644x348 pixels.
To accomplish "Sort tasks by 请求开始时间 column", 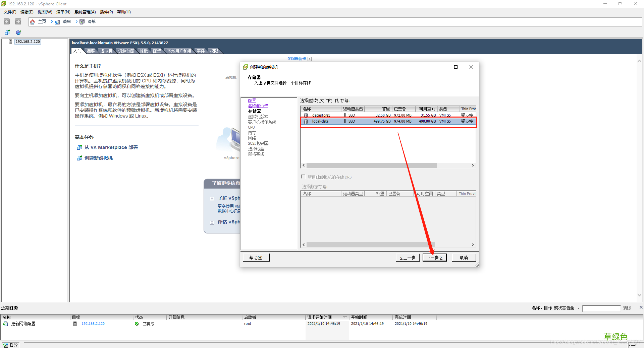I will click(327, 318).
